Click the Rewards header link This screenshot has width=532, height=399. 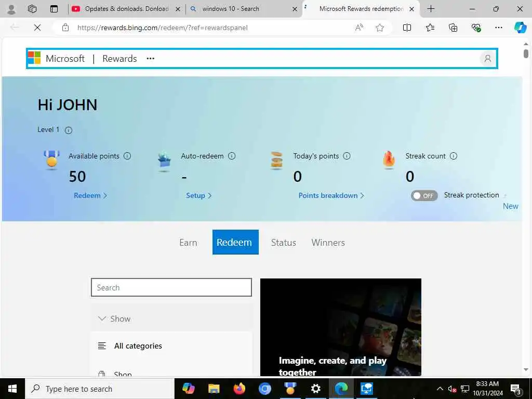[119, 59]
